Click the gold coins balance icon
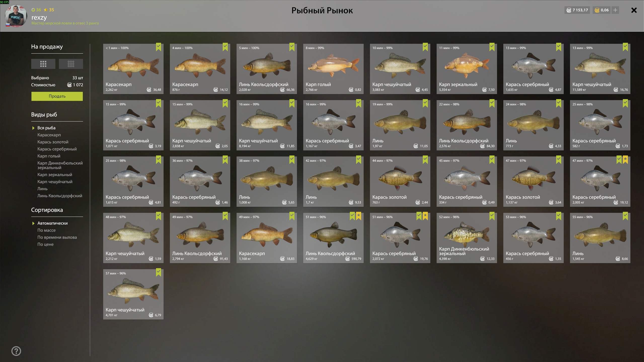The image size is (644, 362). point(597,10)
